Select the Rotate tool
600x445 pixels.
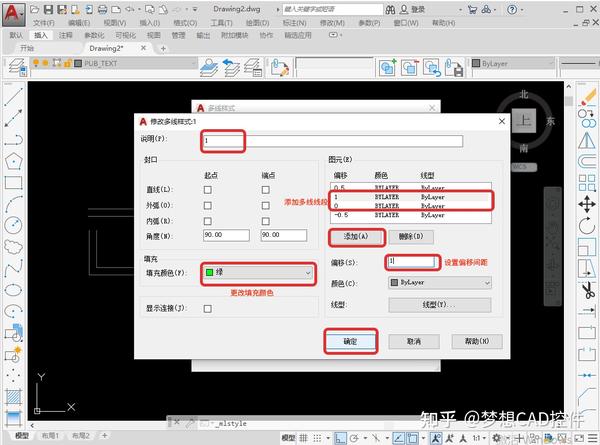point(587,226)
